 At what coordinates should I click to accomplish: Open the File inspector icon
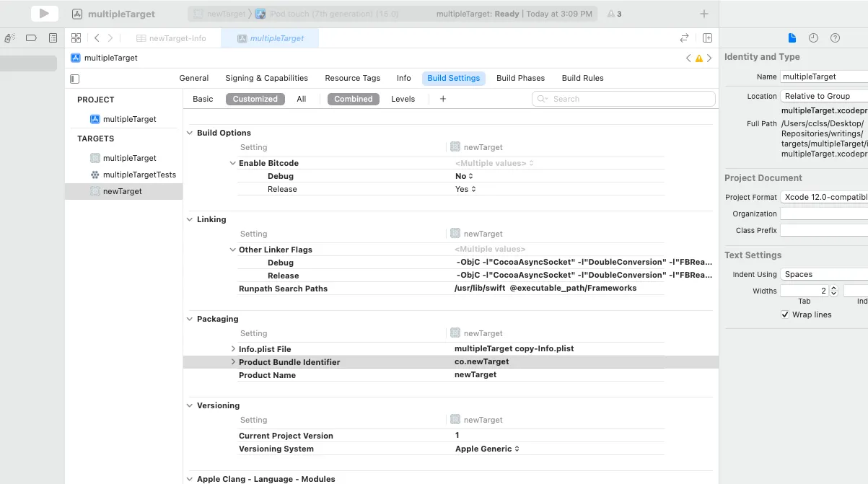point(792,38)
